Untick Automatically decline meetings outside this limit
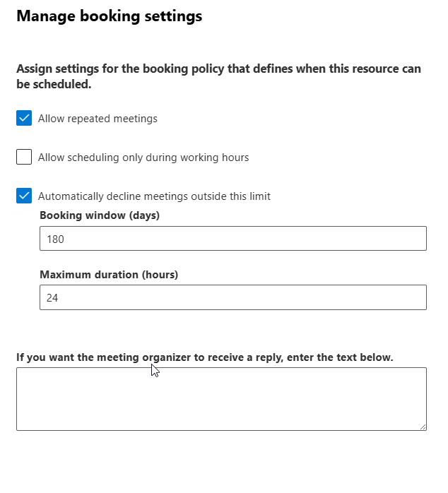 tap(24, 196)
